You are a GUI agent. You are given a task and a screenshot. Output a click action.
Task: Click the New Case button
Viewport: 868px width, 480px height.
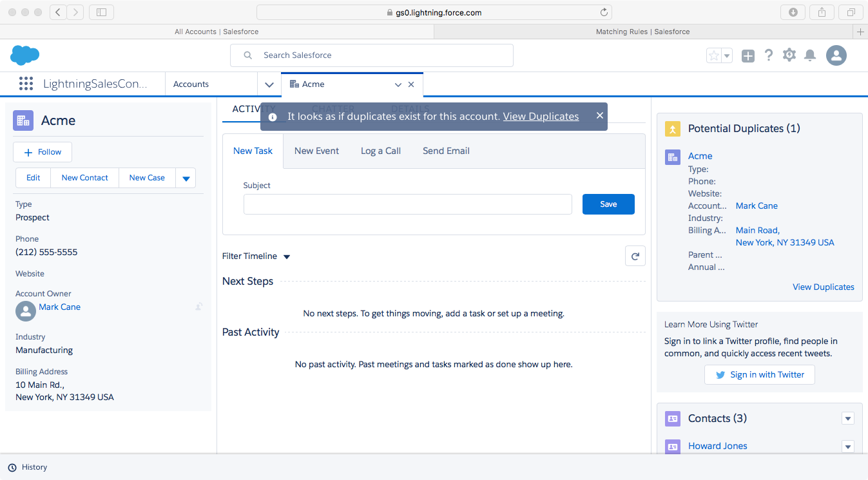tap(147, 178)
